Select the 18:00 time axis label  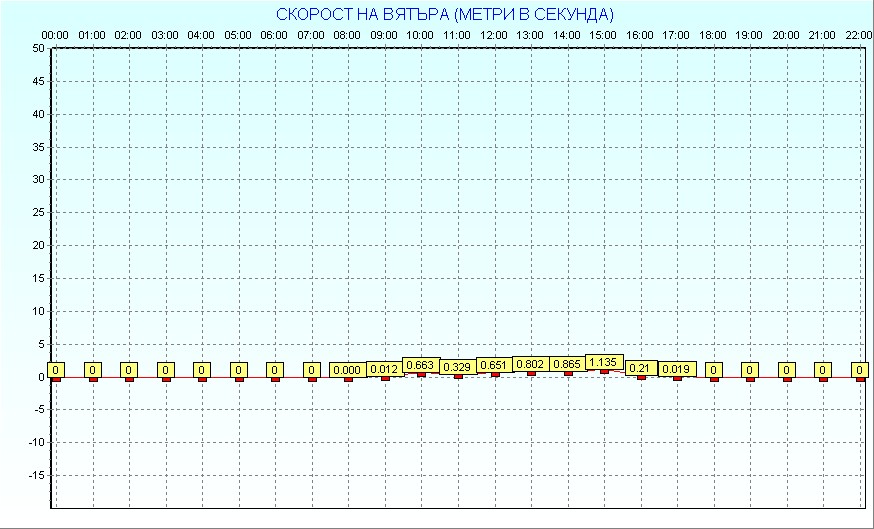coord(713,35)
